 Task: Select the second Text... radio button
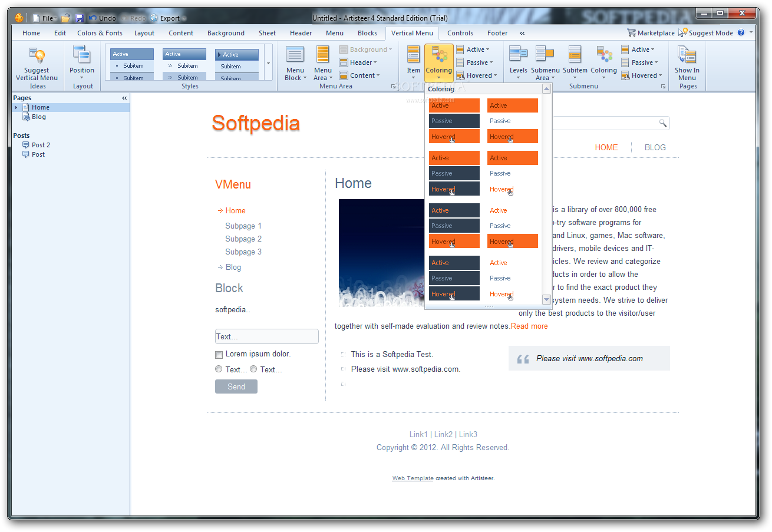(x=253, y=369)
